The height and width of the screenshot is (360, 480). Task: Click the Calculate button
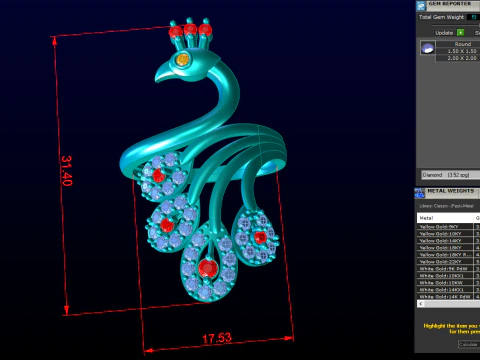point(469,344)
